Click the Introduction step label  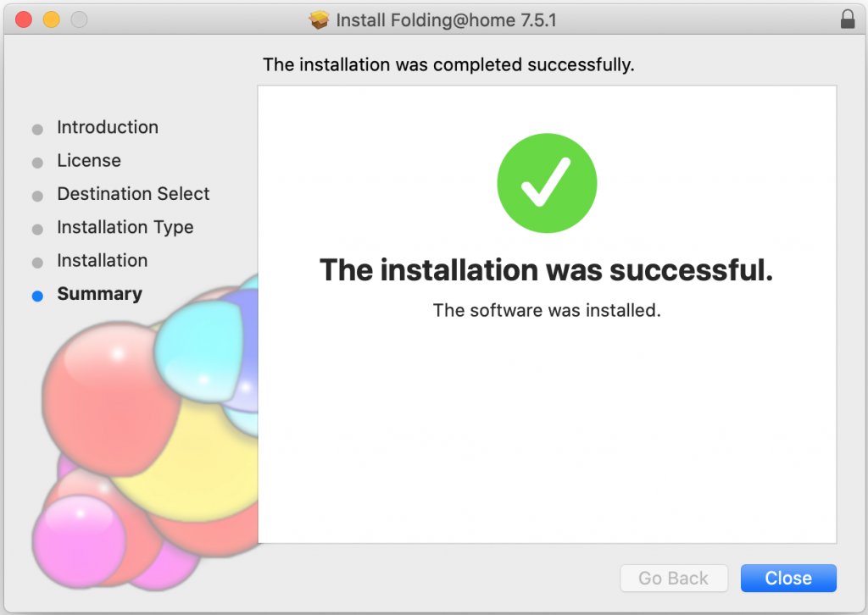108,127
